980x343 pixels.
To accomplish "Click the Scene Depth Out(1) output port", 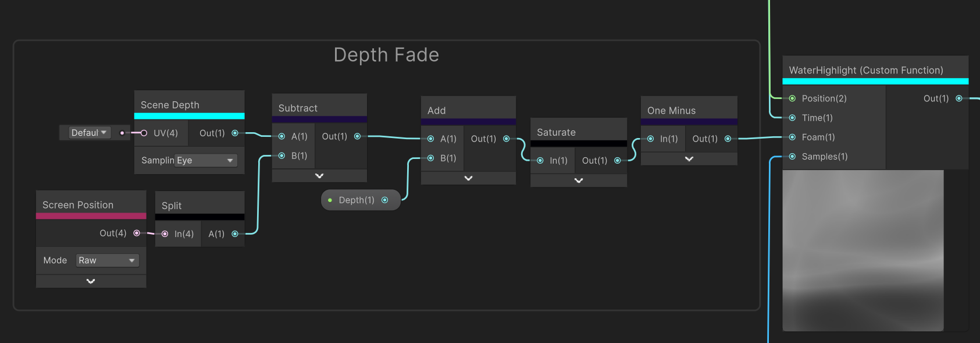I will tap(235, 133).
